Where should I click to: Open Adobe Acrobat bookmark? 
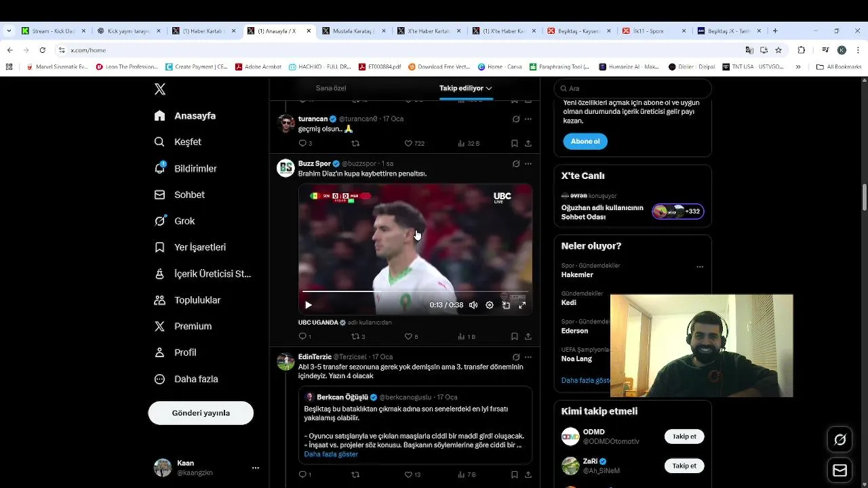tap(258, 67)
